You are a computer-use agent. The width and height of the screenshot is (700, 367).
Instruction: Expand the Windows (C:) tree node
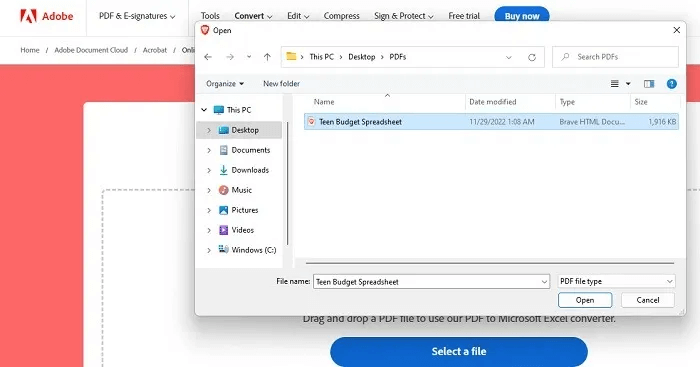point(209,250)
